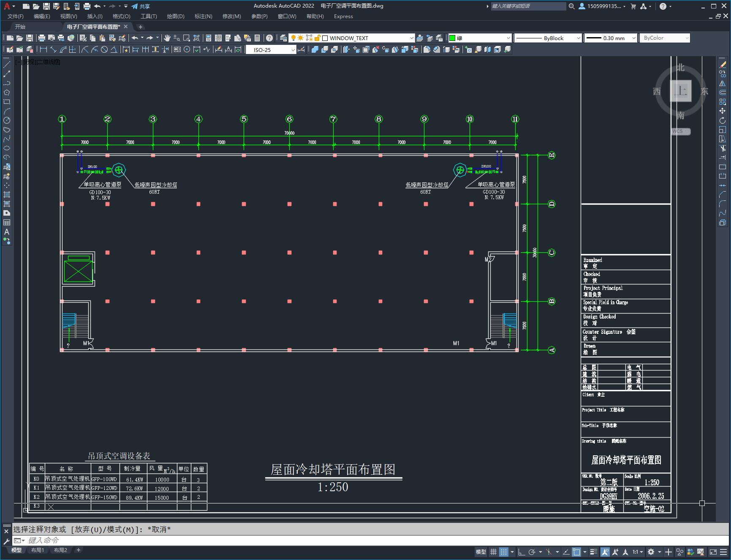Click the Pan hand tool icon
Screen dimensions: 731x560
(167, 38)
